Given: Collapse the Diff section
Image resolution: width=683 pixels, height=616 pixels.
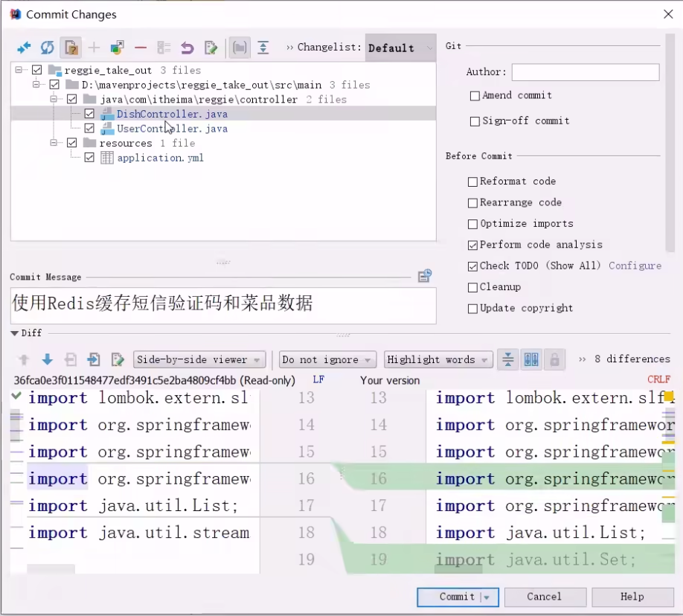Looking at the screenshot, I should (15, 333).
